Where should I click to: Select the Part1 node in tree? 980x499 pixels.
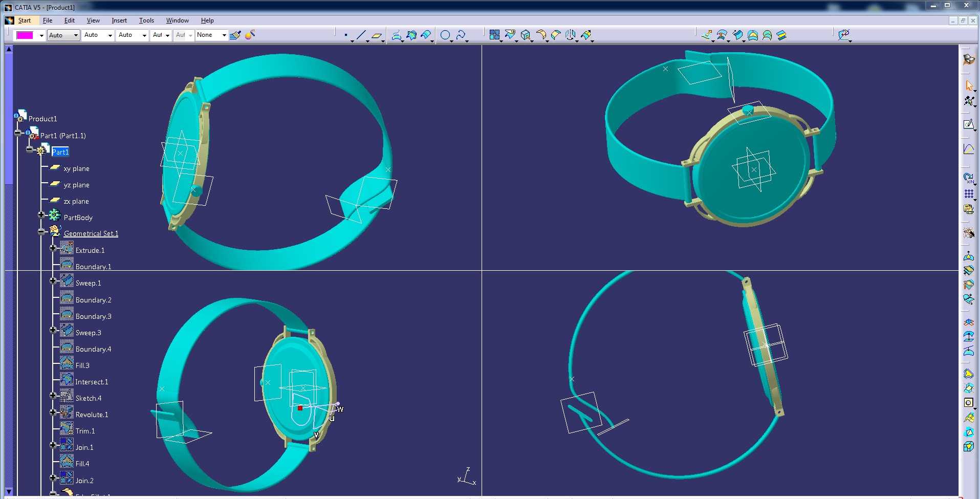click(60, 152)
